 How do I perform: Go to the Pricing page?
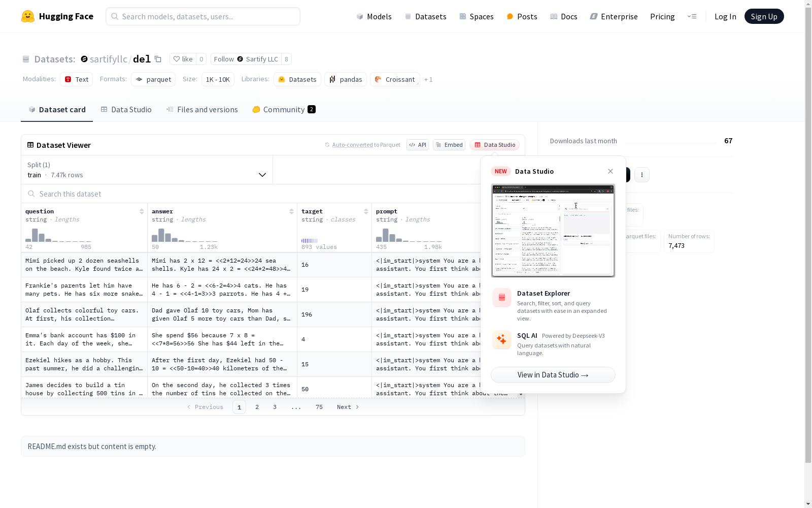(662, 16)
